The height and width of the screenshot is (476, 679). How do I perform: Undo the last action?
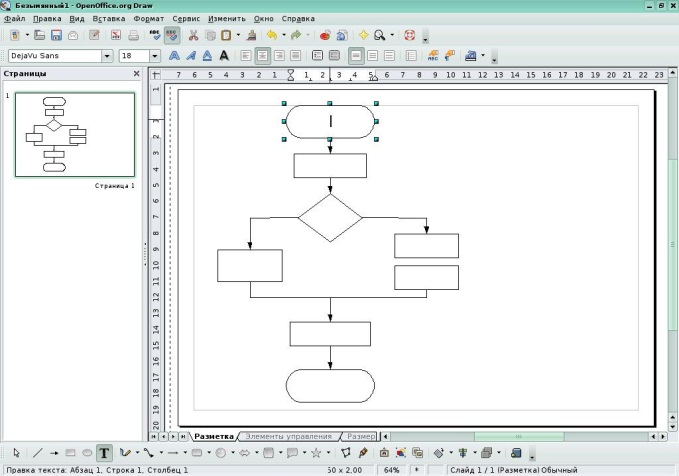pos(272,35)
